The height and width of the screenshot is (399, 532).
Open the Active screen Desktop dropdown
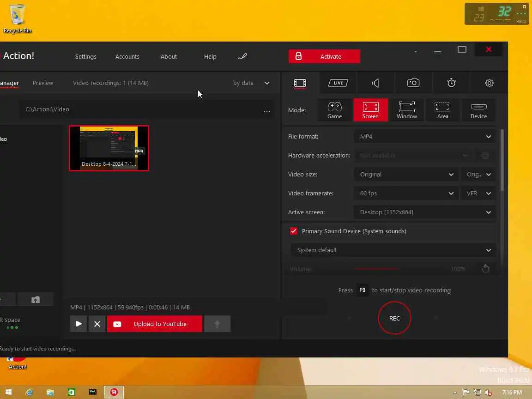point(425,212)
